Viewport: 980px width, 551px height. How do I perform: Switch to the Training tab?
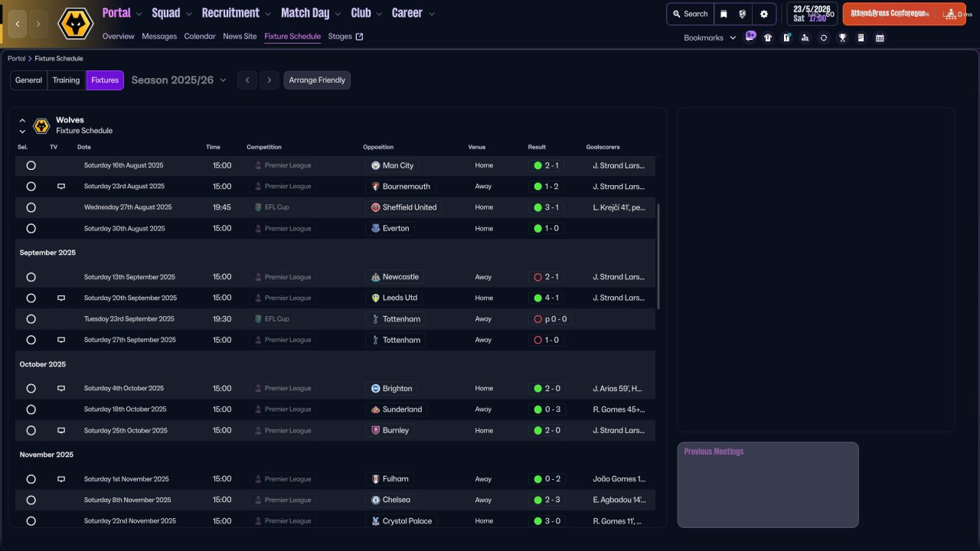[x=67, y=80]
